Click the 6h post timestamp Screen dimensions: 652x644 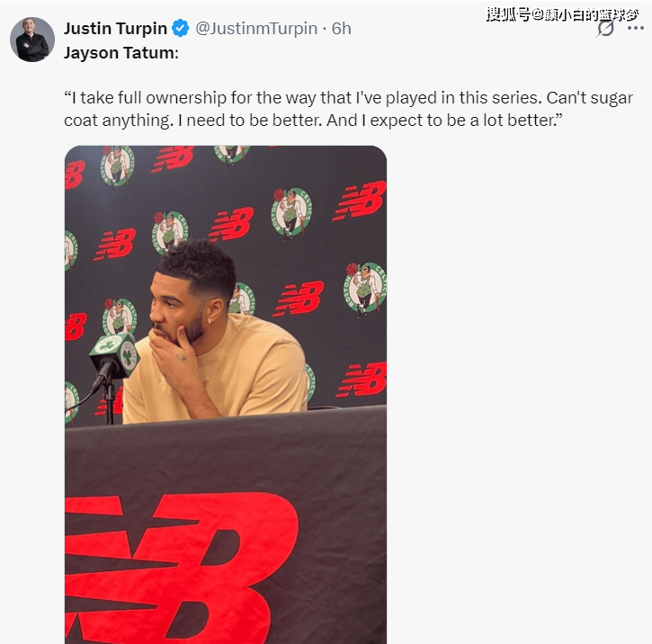[342, 28]
